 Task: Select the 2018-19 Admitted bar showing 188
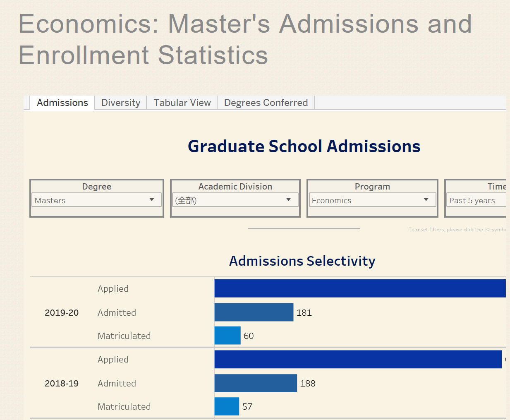[255, 383]
